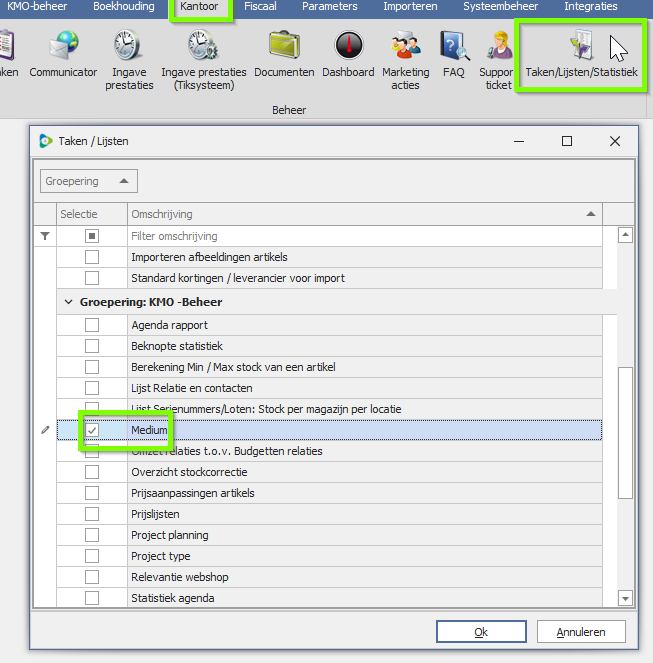Open the Parameters ribbon tab
The image size is (653, 663).
329,6
